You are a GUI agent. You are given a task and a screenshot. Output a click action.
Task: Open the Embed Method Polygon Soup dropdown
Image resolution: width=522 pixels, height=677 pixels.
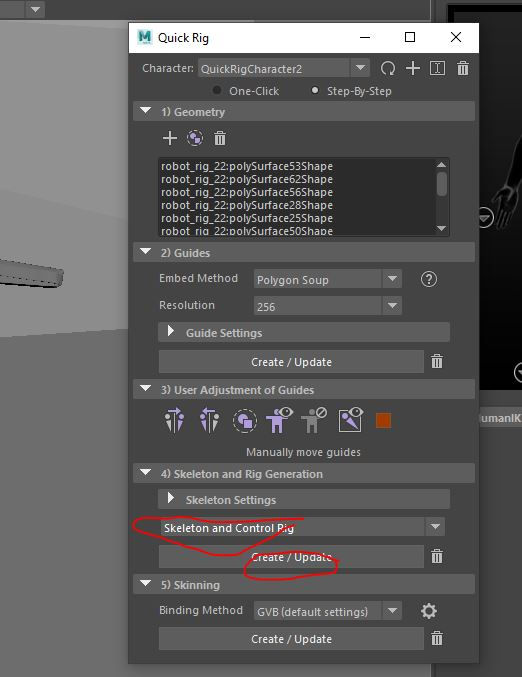328,279
